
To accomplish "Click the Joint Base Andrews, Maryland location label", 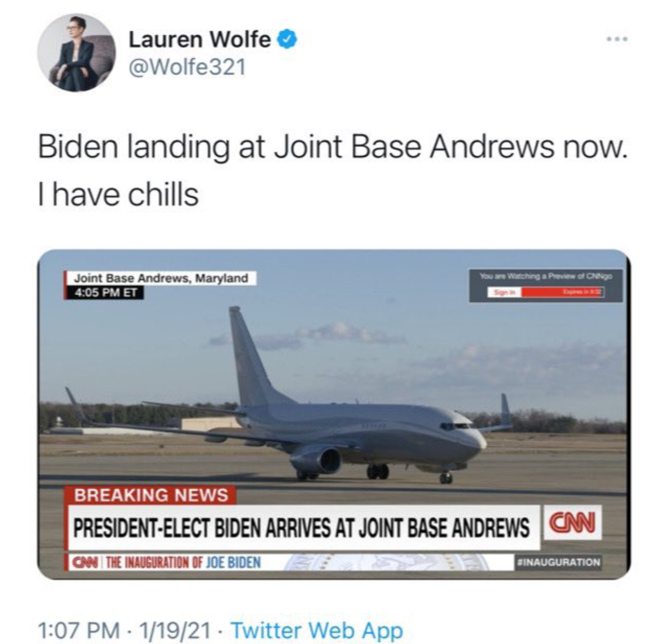I will pyautogui.click(x=161, y=278).
